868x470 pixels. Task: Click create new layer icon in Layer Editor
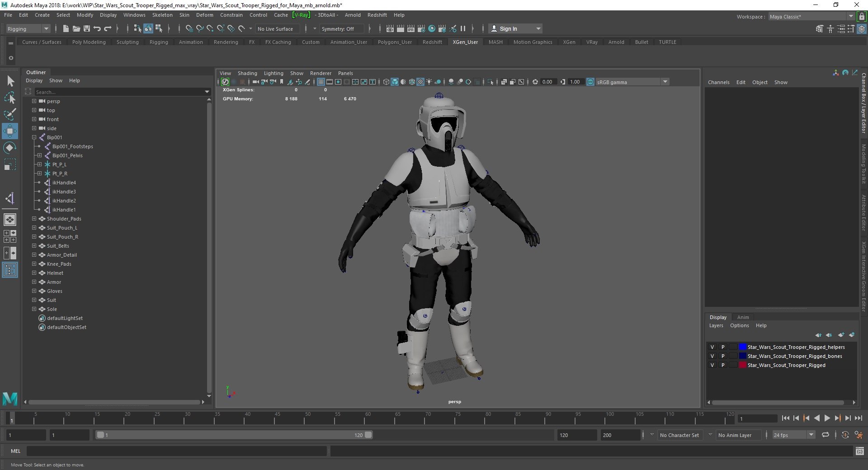tap(841, 335)
